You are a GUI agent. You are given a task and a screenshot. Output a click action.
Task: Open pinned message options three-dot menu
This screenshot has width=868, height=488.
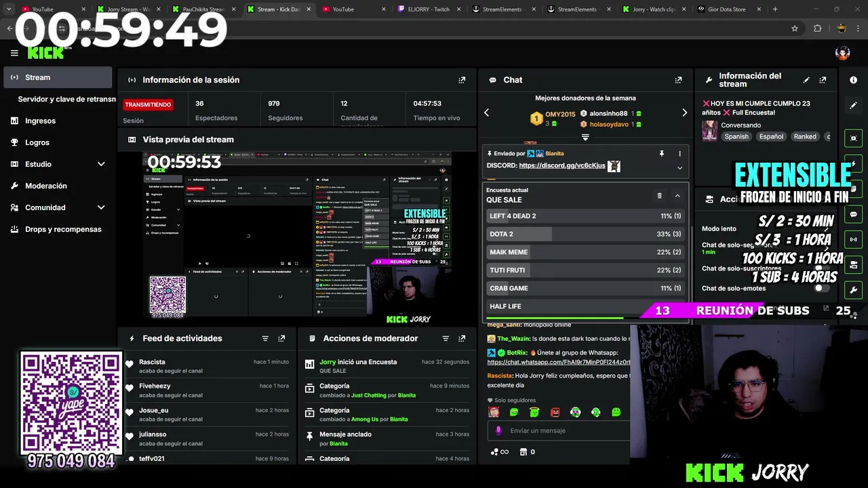point(679,154)
